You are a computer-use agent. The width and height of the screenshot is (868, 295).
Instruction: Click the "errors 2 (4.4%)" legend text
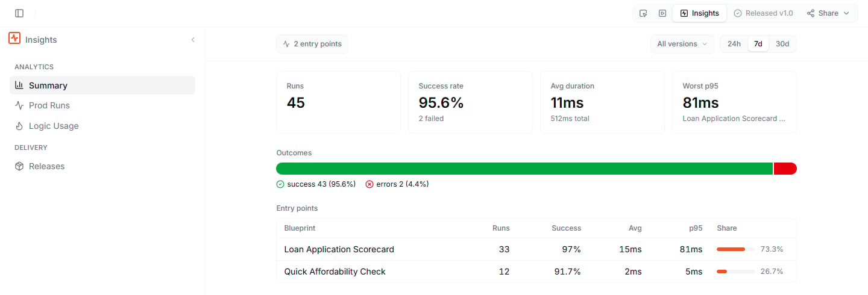(x=403, y=184)
